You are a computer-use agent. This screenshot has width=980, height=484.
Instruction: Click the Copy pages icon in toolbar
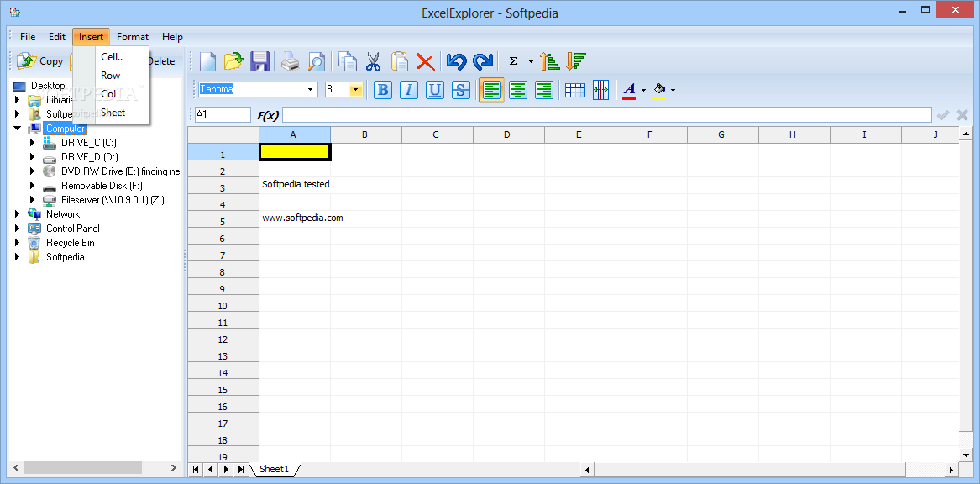(348, 61)
